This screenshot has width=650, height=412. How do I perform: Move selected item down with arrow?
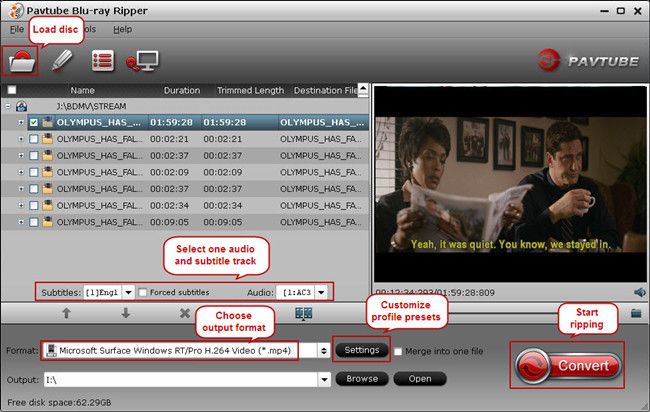tap(126, 313)
